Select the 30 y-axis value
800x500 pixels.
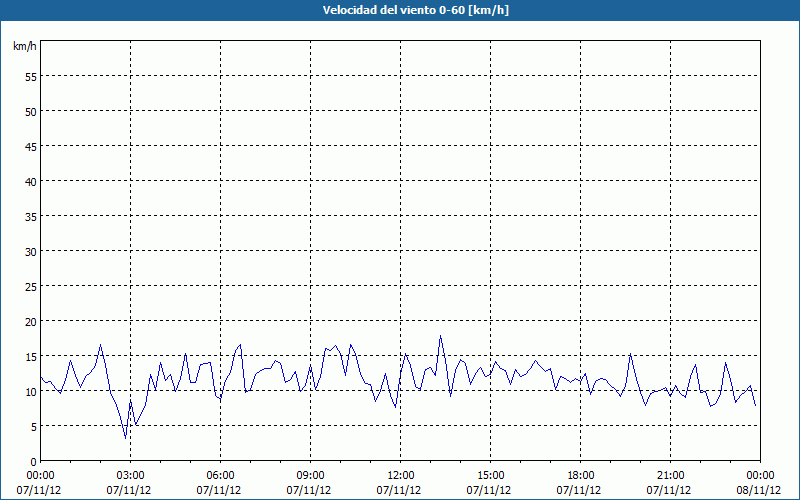31,252
